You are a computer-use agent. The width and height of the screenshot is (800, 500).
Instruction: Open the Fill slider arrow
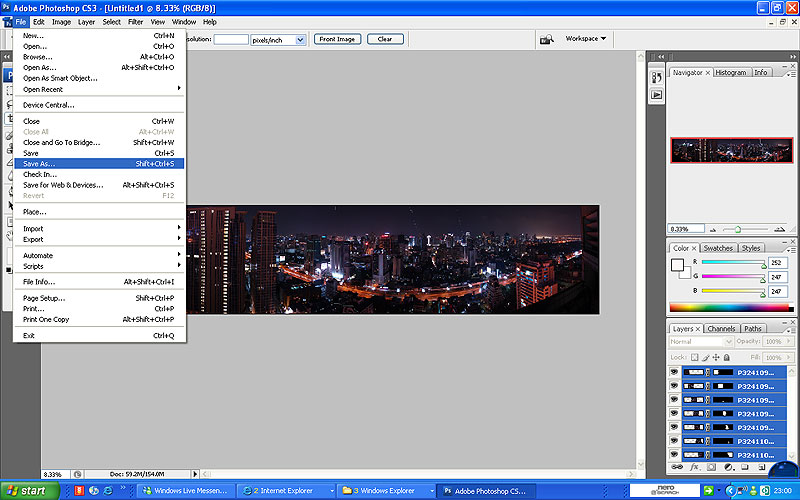tap(789, 358)
